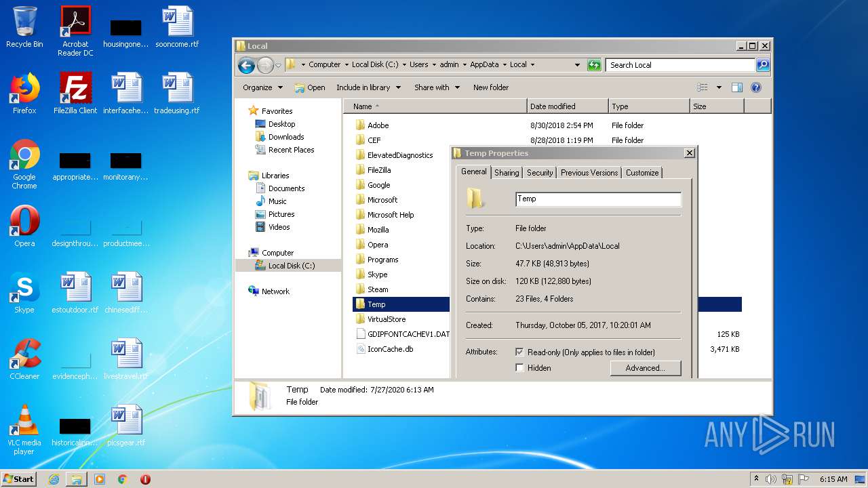Select estoutdoor.rtf document on desktop
Viewport: 868px width, 488px height.
[x=75, y=293]
